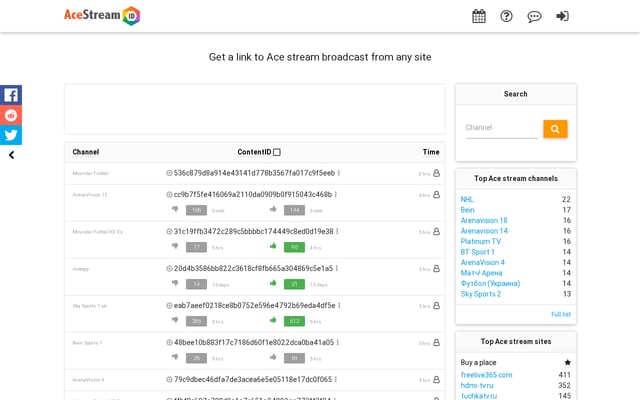640x400 pixels.
Task: Click user icon in 536c879d8a914e row
Action: 436,173
